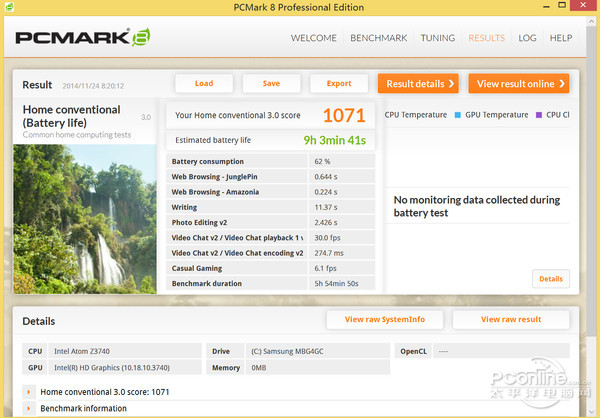Click the scrollbar up arrow
Image resolution: width=600 pixels, height=418 pixels.
pyautogui.click(x=591, y=22)
